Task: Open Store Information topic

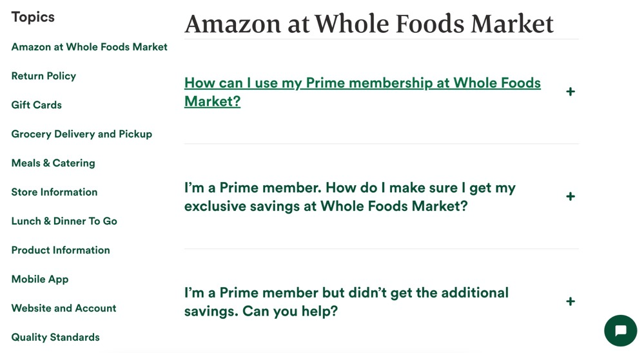Action: pyautogui.click(x=54, y=192)
